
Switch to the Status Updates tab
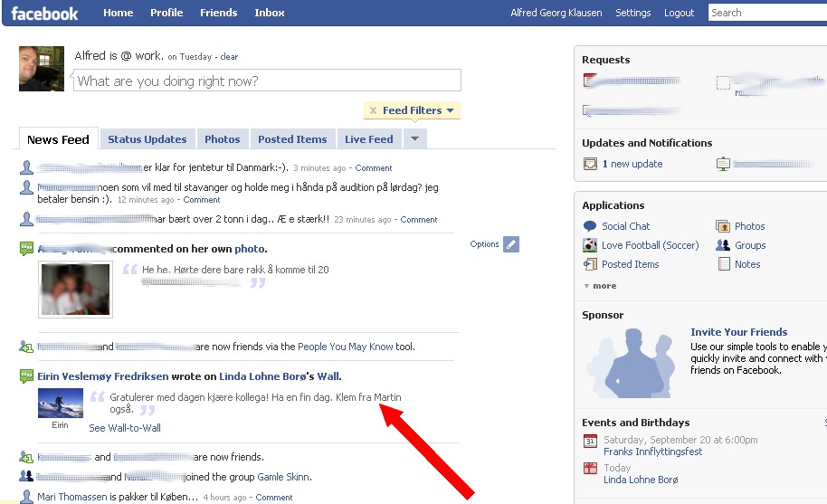(x=147, y=139)
